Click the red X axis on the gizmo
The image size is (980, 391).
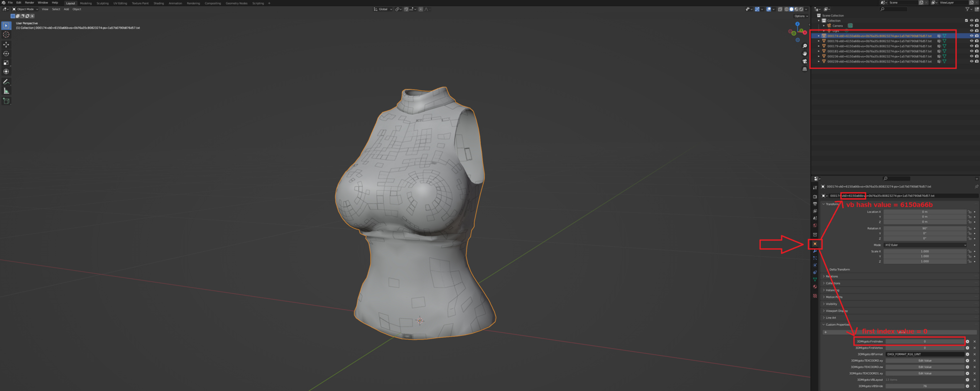[x=804, y=32]
